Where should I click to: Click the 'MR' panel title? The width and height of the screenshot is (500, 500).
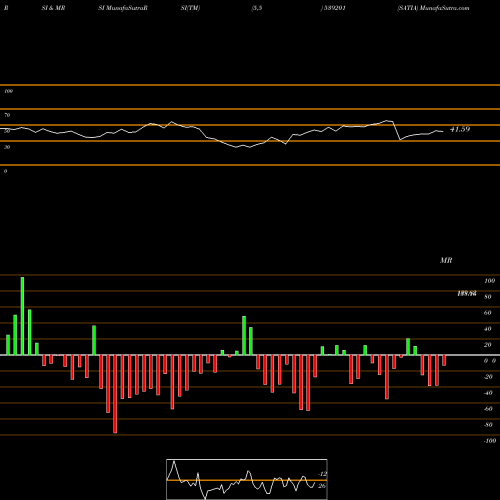[446, 260]
